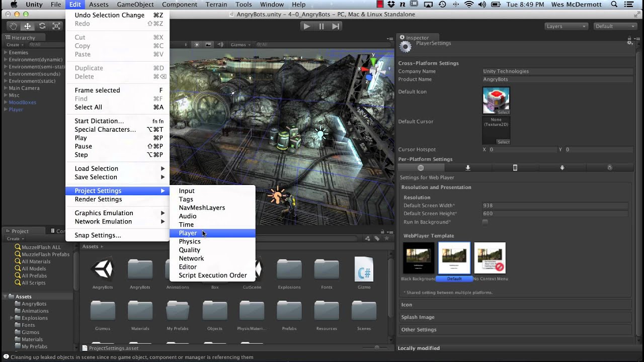The image size is (644, 362).
Task: Select the Hand tool in the toolbar
Action: tap(13, 26)
